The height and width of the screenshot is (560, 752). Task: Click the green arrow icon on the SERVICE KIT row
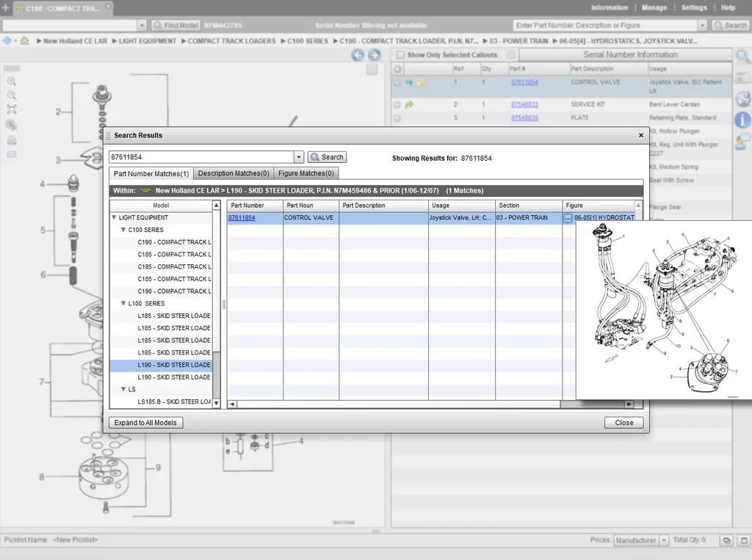point(409,104)
